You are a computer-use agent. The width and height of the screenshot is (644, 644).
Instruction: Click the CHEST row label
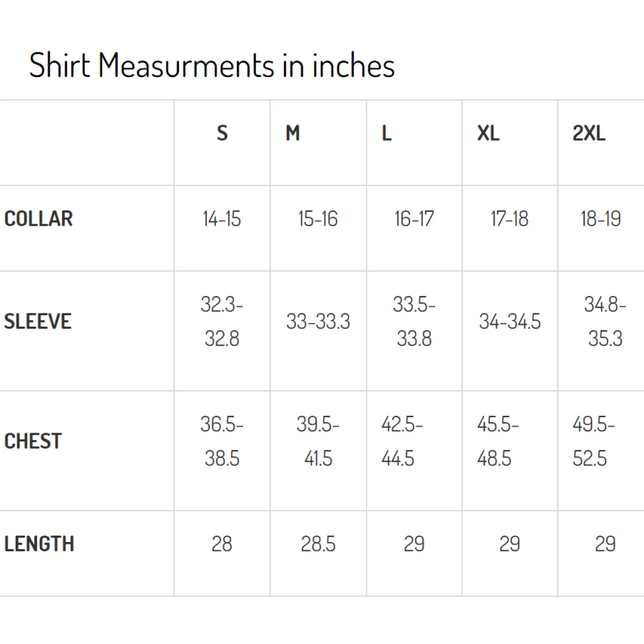pyautogui.click(x=33, y=441)
